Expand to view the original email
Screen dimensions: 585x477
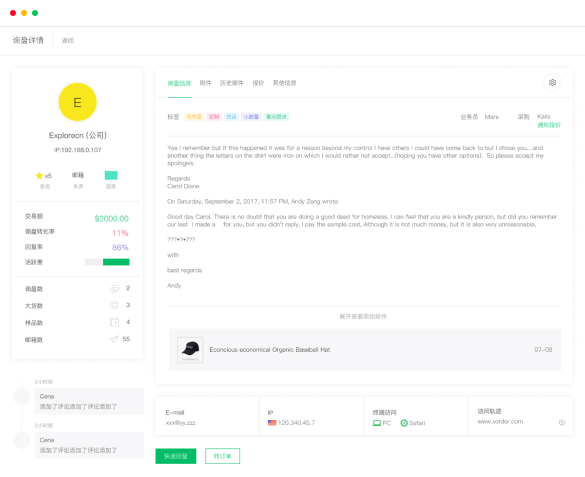point(363,316)
